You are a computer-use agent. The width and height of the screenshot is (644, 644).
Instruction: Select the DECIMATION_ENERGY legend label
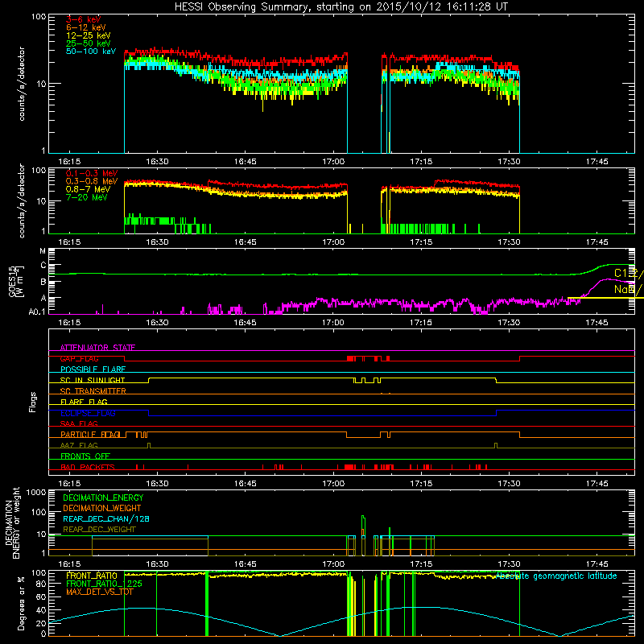[103, 497]
